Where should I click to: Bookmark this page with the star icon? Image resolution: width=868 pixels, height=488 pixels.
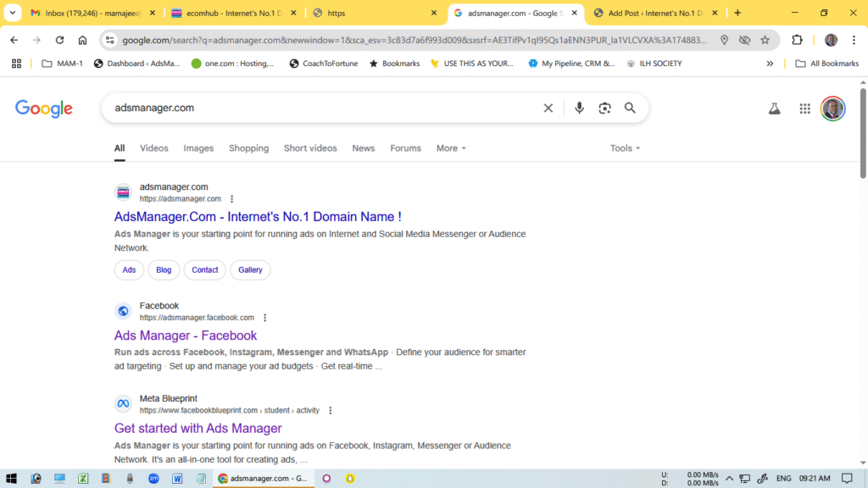pyautogui.click(x=765, y=40)
